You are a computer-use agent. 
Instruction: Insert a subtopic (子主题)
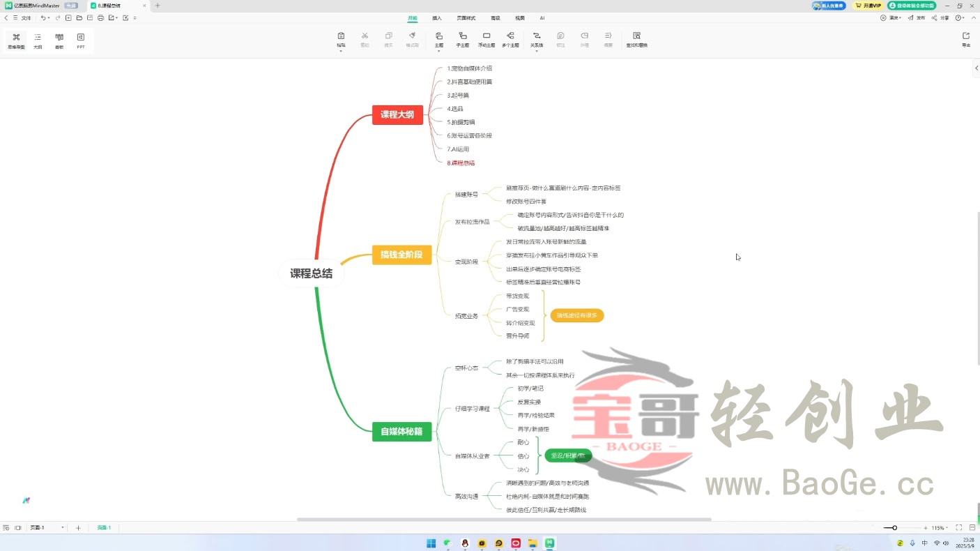tap(462, 39)
